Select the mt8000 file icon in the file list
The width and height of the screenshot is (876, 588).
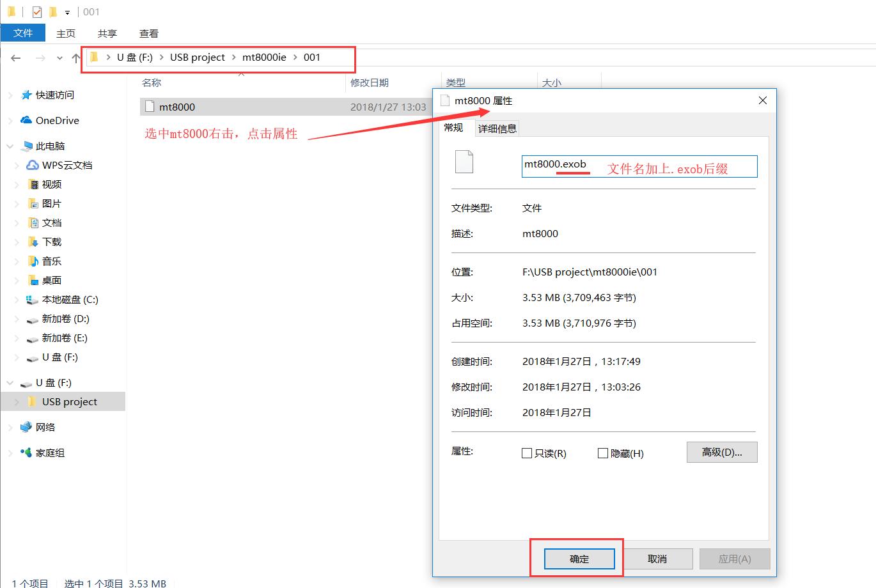(150, 107)
